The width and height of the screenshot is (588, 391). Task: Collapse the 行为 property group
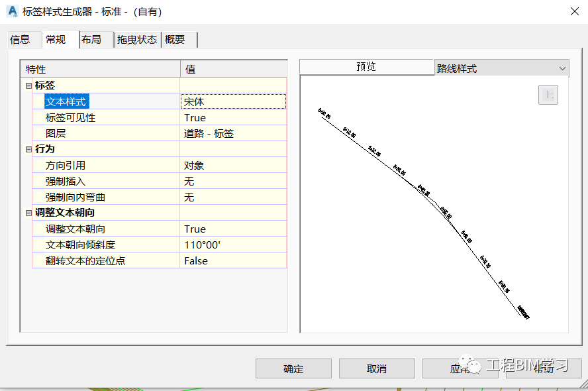[x=28, y=149]
